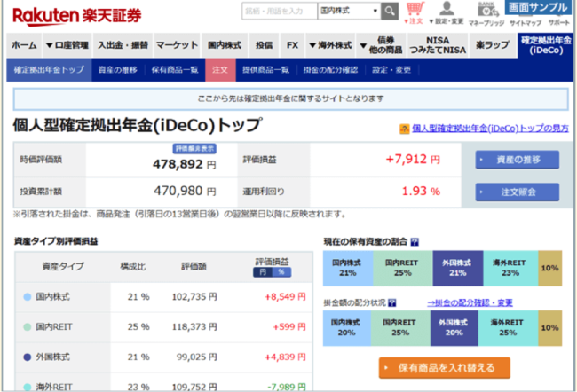The width and height of the screenshot is (577, 392).
Task: Expand the 口座管理 navigation menu
Action: pos(67,45)
